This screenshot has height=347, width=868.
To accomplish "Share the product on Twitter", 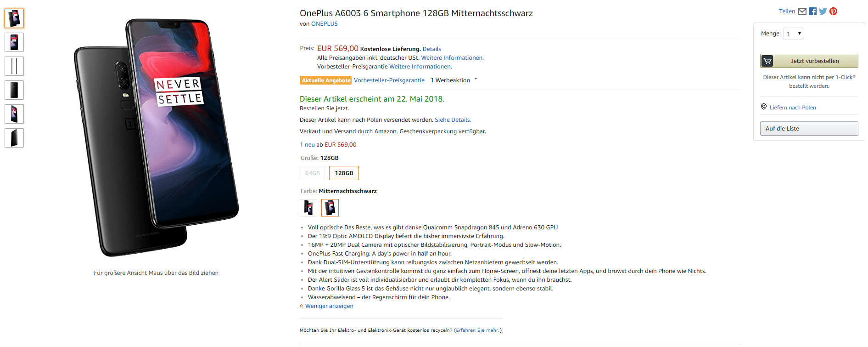I will tap(823, 11).
